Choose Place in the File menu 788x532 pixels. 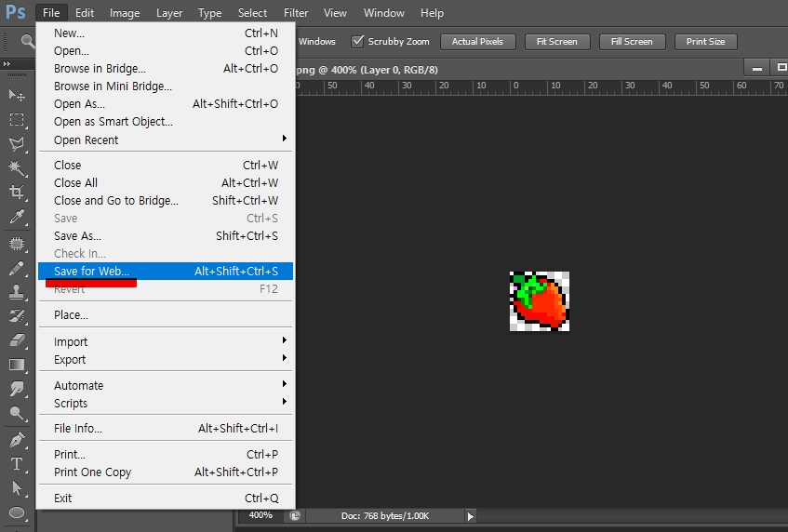click(165, 315)
